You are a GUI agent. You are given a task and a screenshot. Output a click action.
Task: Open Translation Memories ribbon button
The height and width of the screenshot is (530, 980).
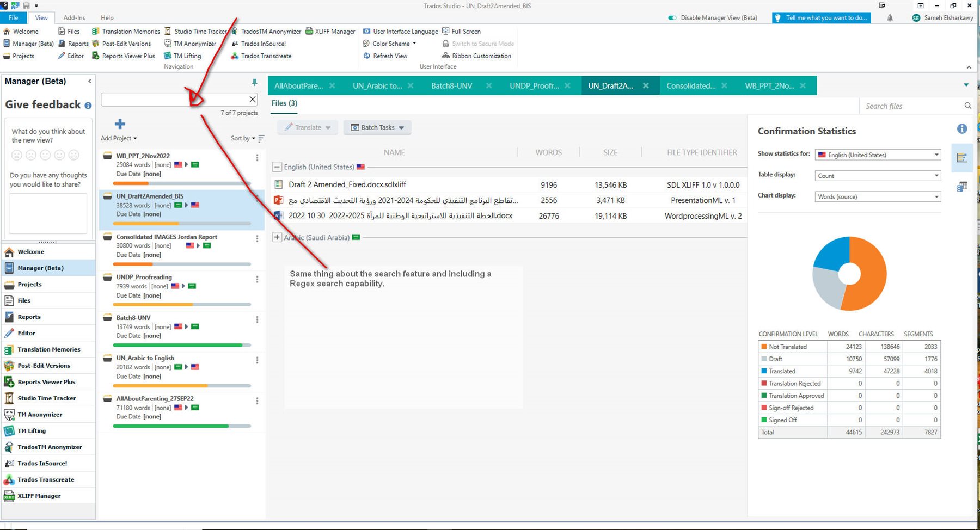tap(126, 32)
